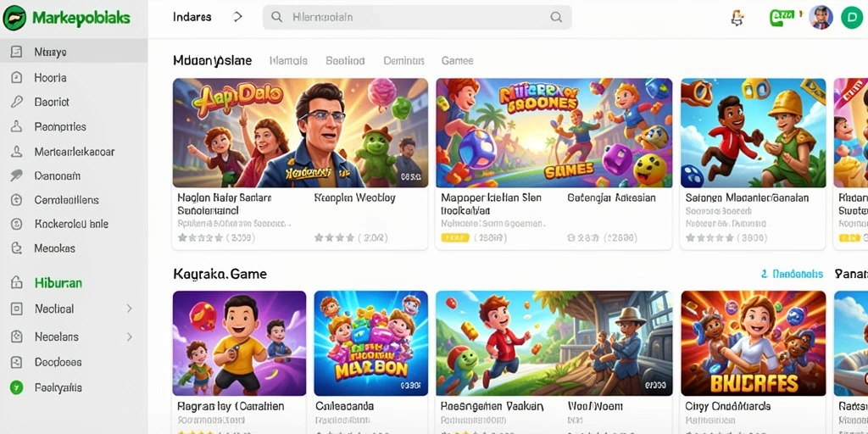Viewport: 868px width, 434px height.
Task: Click the Markepobiaks logo icon
Action: (14, 18)
